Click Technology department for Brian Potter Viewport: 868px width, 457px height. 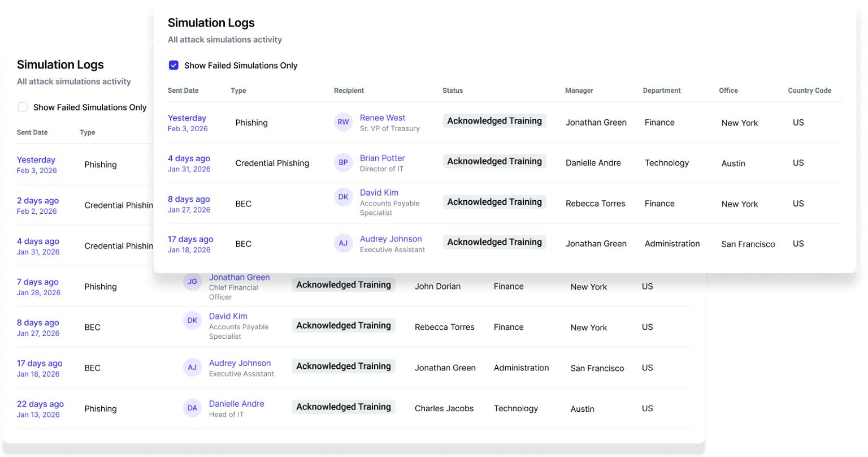[x=667, y=163]
